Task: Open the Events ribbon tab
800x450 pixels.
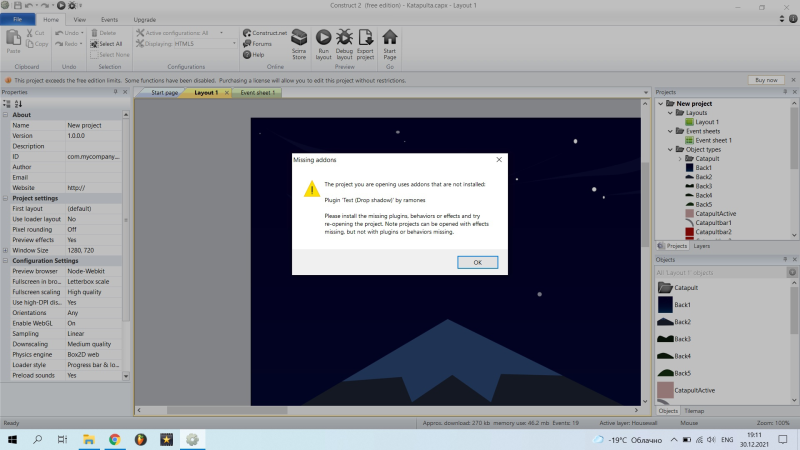Action: tap(109, 19)
